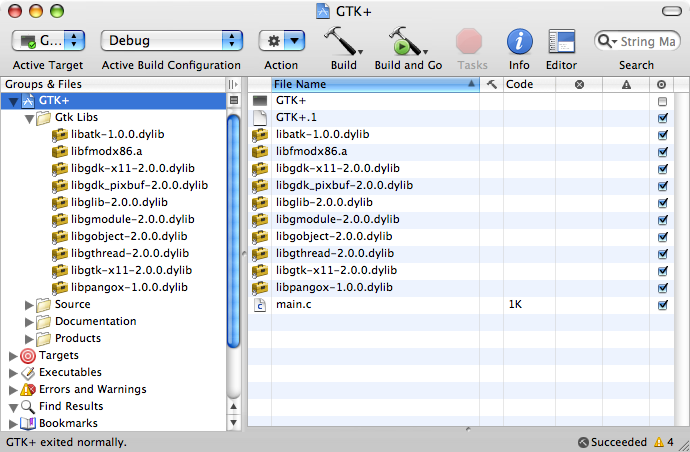The width and height of the screenshot is (690, 452).
Task: Open the Info inspector icon
Action: (x=519, y=41)
